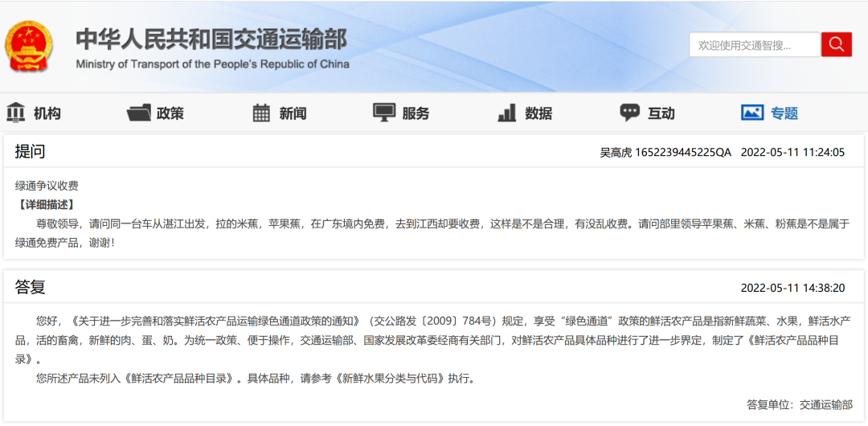Select the 服务 menu label
This screenshot has width=868, height=426.
[416, 113]
